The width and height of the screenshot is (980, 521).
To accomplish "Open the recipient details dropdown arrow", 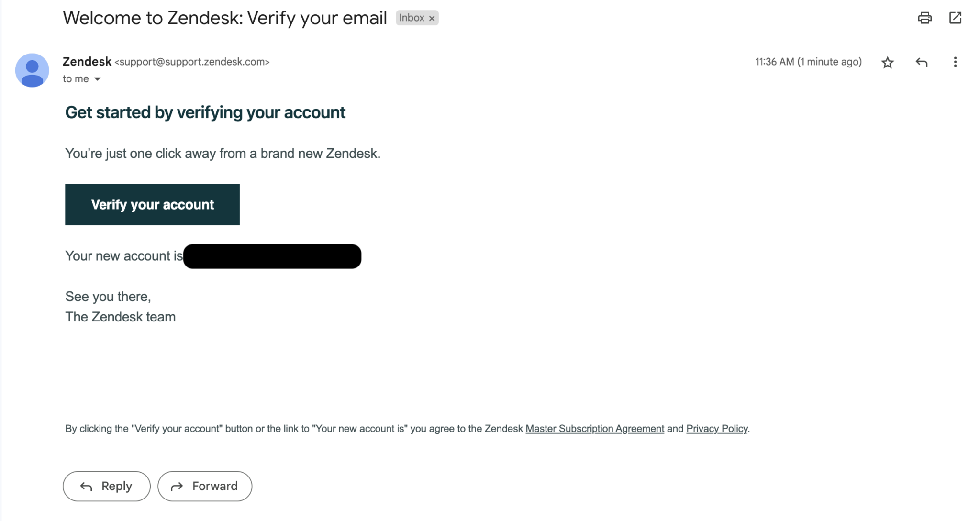I will (x=98, y=79).
